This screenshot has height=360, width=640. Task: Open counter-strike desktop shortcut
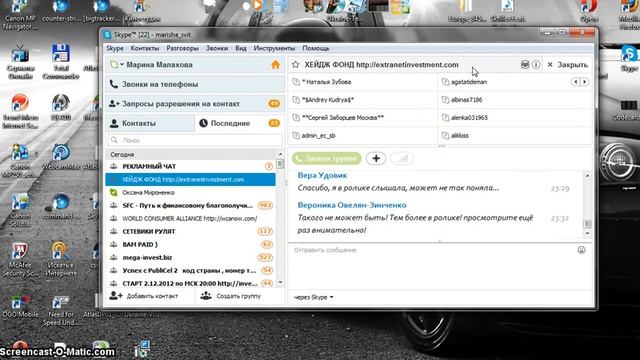pos(60,11)
